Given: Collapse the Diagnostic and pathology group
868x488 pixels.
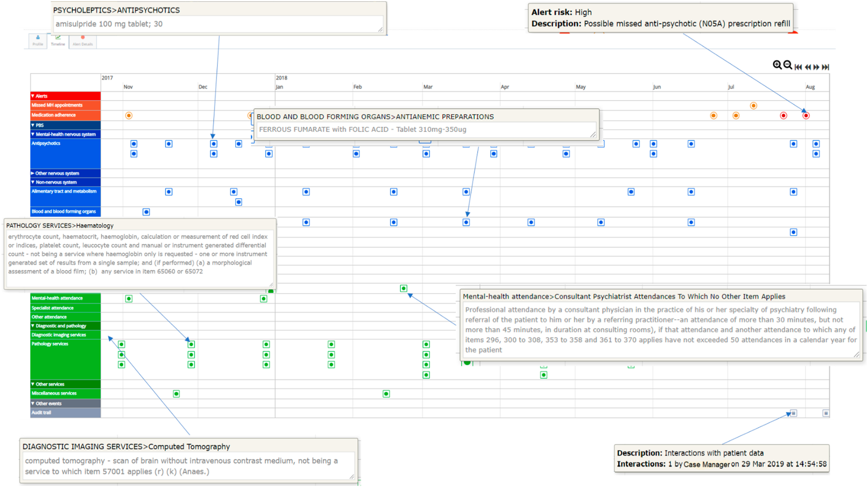Looking at the screenshot, I should click(33, 326).
